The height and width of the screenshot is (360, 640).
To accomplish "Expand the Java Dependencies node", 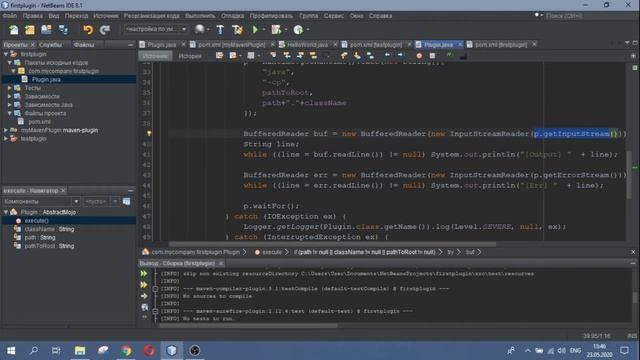I will tap(9, 104).
